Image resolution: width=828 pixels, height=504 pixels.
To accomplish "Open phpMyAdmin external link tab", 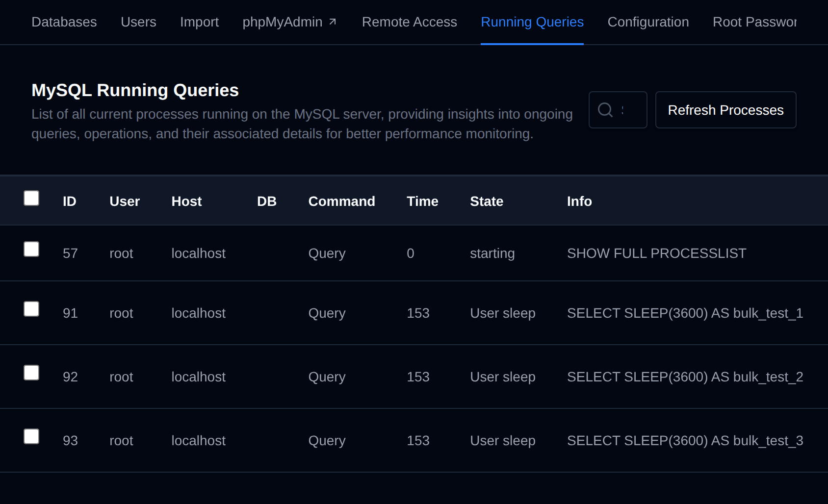I will [x=289, y=22].
